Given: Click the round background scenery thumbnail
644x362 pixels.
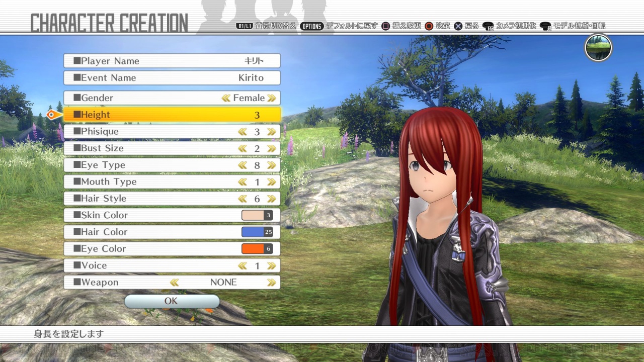Looking at the screenshot, I should coord(598,48).
